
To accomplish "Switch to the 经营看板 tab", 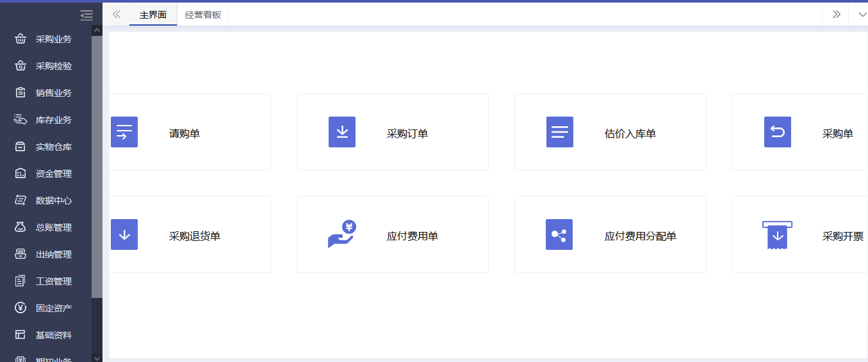I will tap(203, 15).
